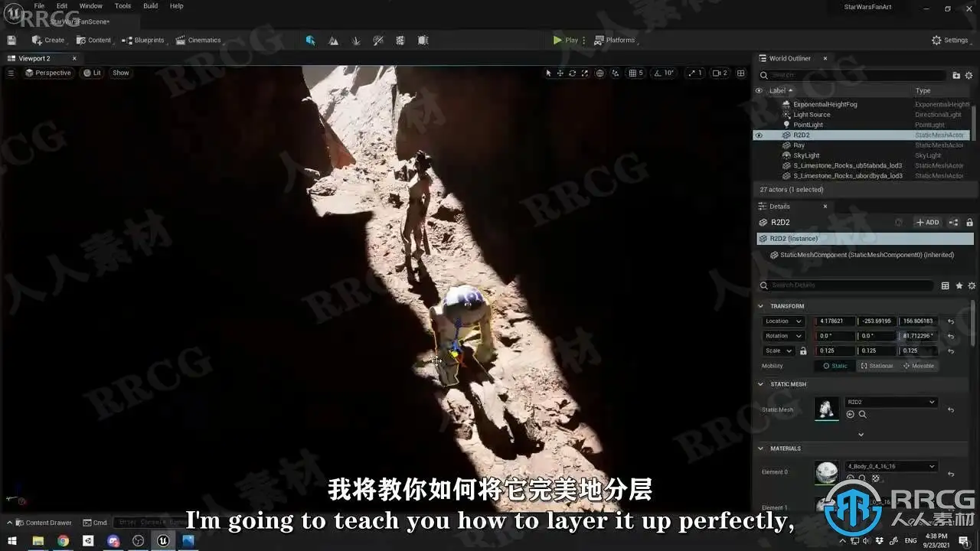Expand advanced Static Mesh options chevron
980x551 pixels.
point(861,435)
